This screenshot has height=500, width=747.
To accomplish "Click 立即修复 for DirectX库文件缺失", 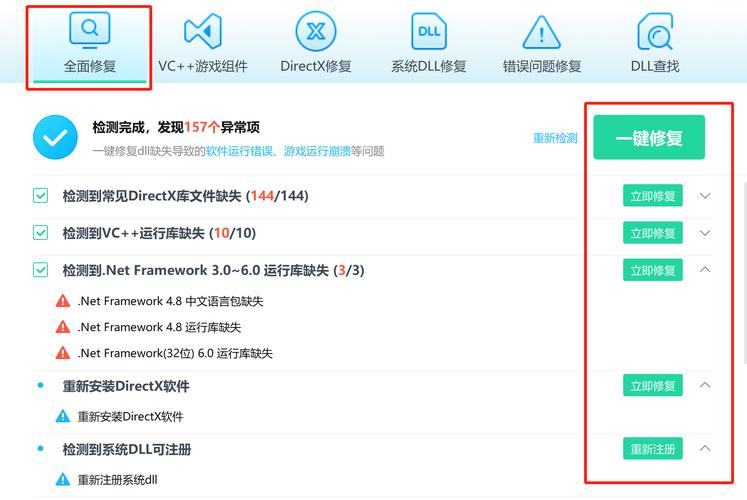I will [x=653, y=195].
